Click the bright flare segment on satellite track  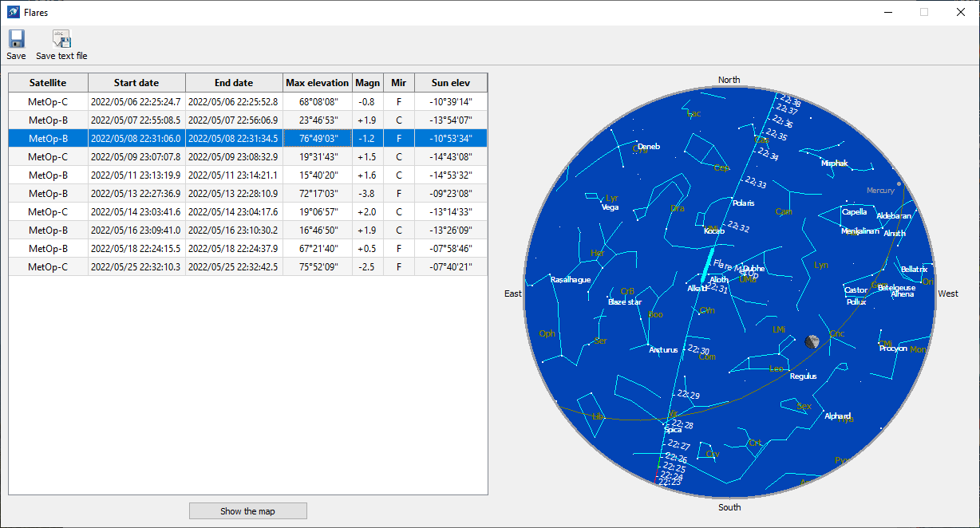(x=708, y=264)
